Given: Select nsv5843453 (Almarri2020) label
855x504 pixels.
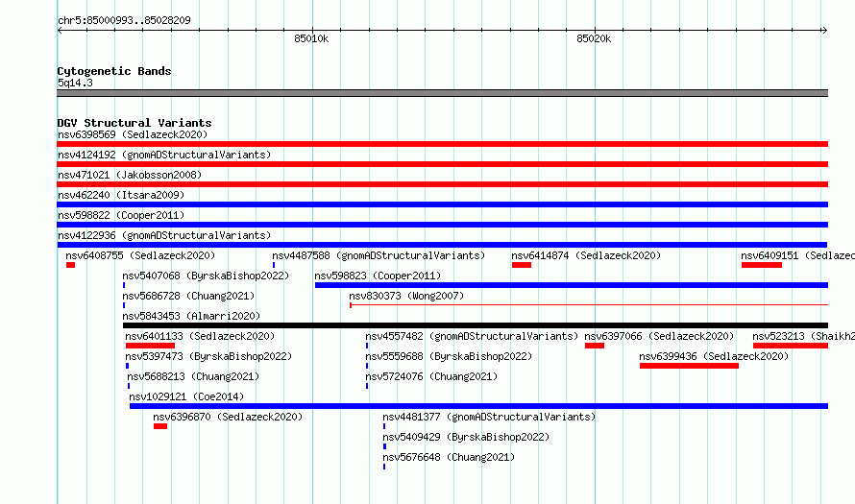Looking at the screenshot, I should 191,316.
